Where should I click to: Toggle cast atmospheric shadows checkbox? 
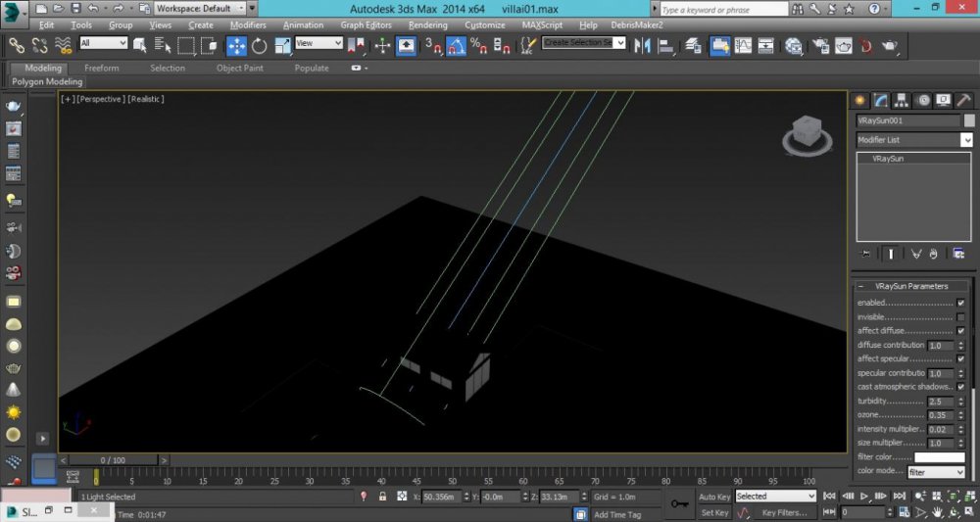pos(960,387)
